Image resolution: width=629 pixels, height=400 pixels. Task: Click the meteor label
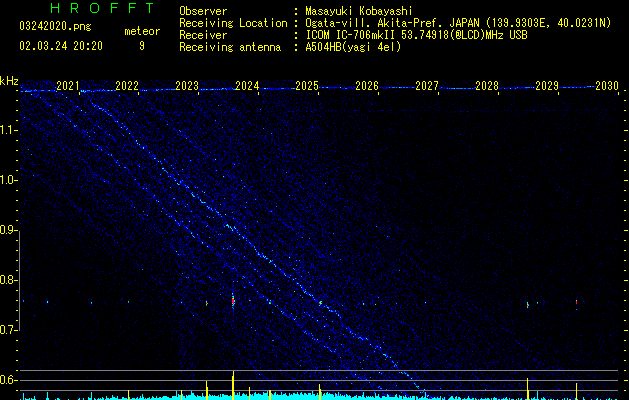pos(142,31)
